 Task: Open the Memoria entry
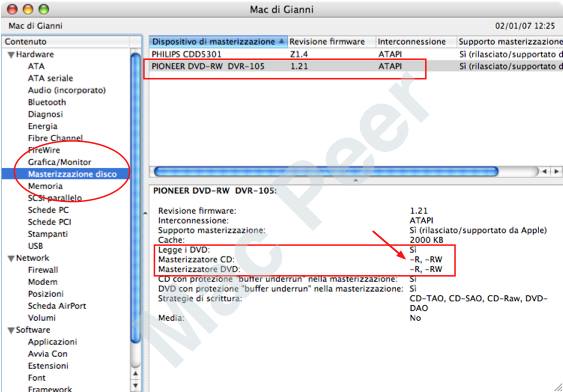pos(45,186)
